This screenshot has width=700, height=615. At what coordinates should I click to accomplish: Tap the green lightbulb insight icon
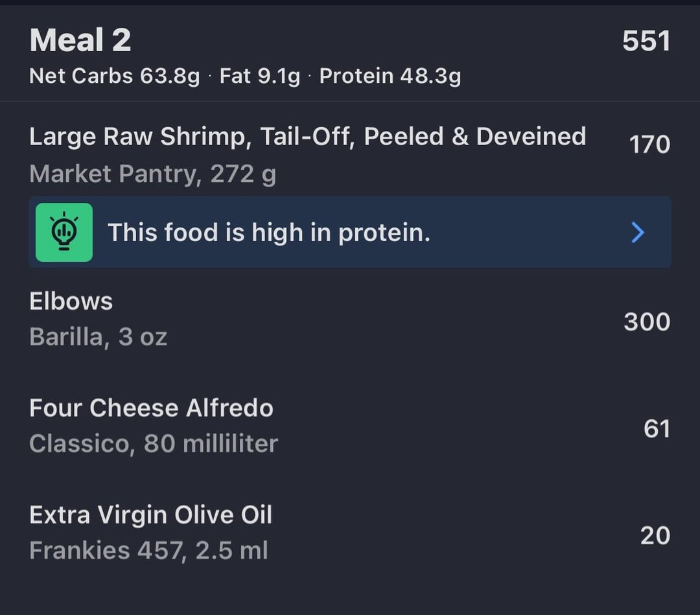click(64, 232)
